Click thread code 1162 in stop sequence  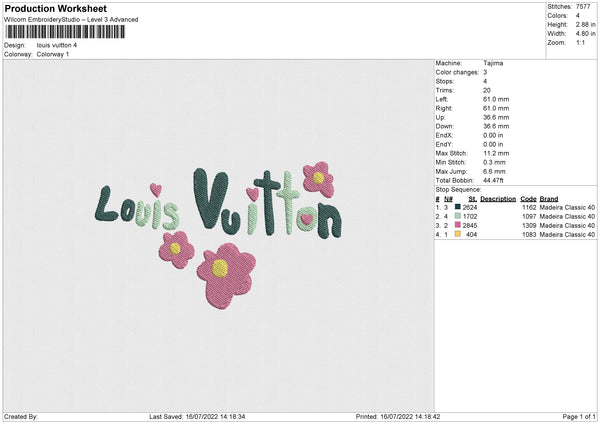pos(529,207)
